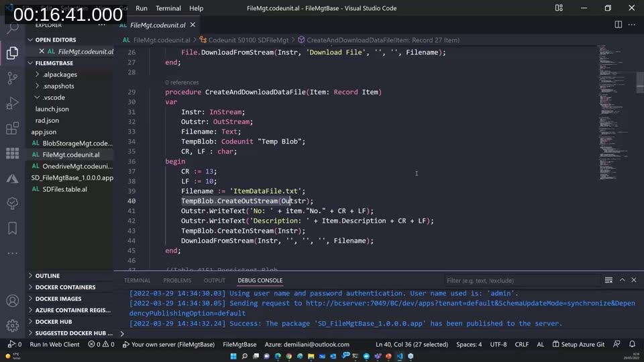Open the Source Control view
The image size is (644, 362).
click(12, 78)
